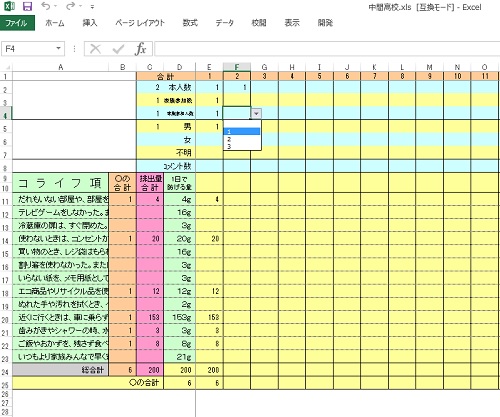Open the ファイル tab
This screenshot has height=417, width=500.
(17, 23)
